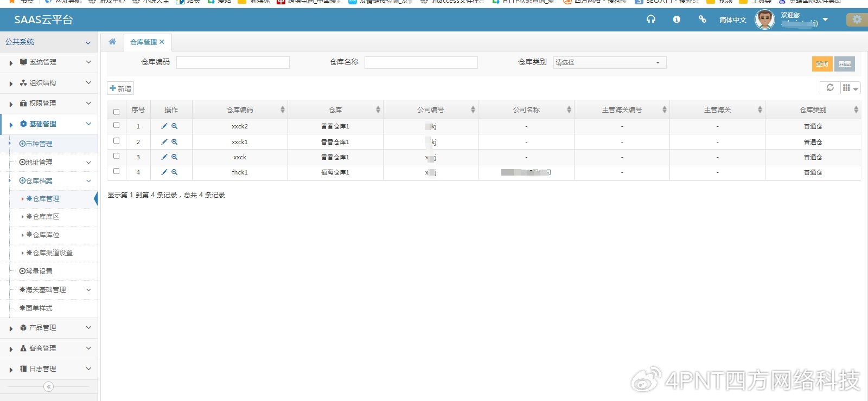Click the refresh table icon
The height and width of the screenshot is (401, 868).
pos(829,88)
